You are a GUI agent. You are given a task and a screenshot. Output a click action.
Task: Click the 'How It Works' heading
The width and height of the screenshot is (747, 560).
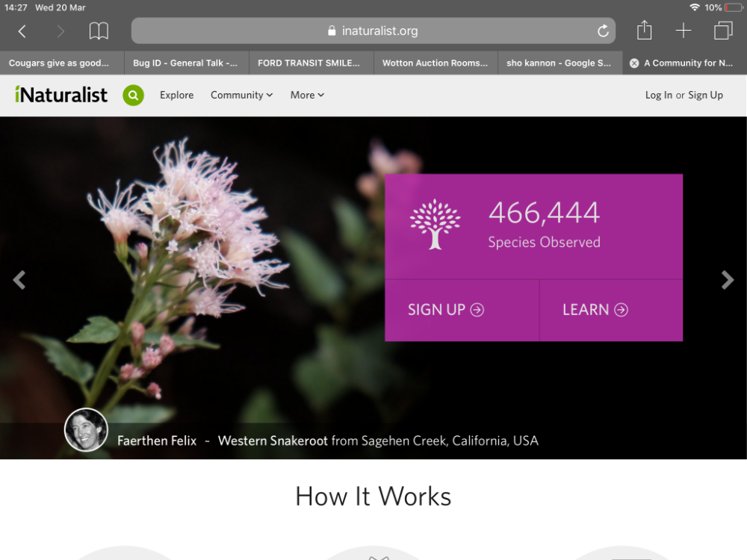(373, 497)
